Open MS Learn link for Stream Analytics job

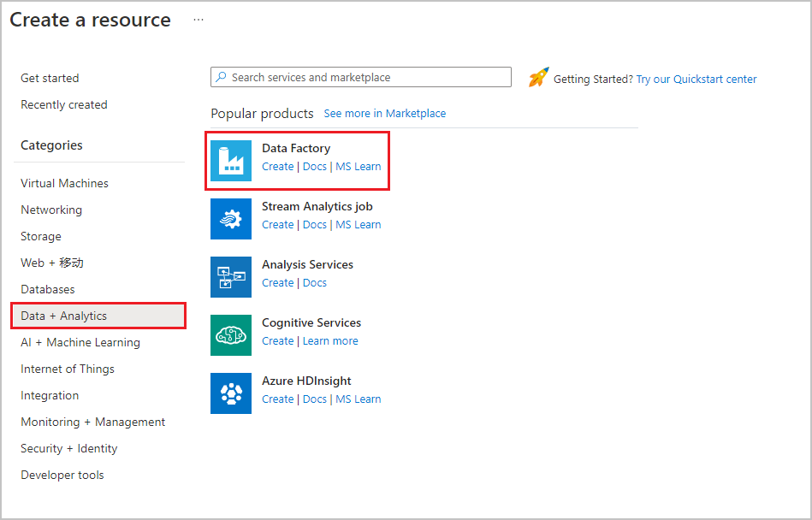point(358,225)
